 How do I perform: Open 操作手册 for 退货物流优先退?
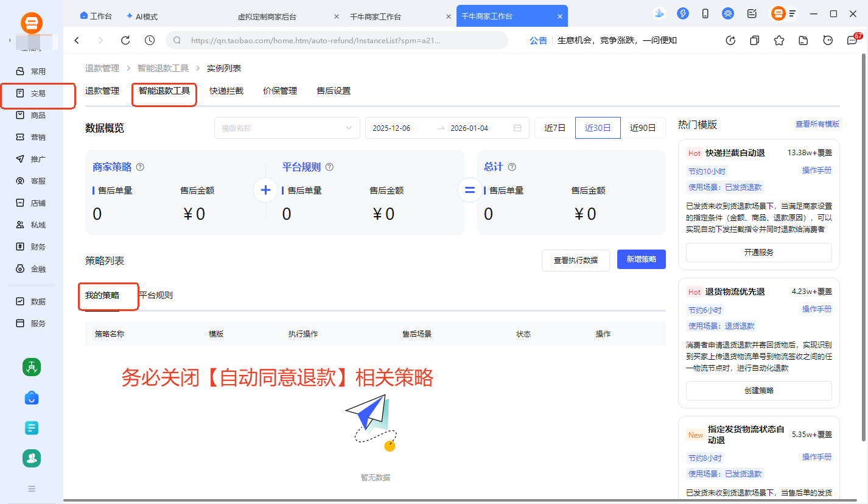point(817,309)
